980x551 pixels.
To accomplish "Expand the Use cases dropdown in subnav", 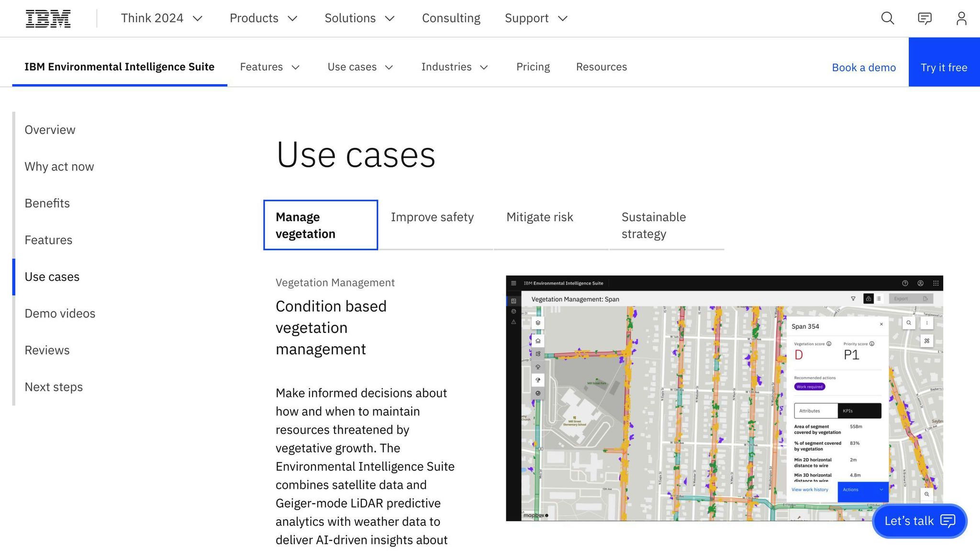I will click(x=360, y=67).
